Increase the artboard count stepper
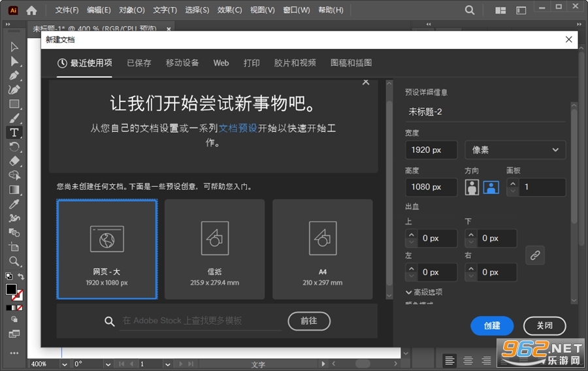 [513, 184]
